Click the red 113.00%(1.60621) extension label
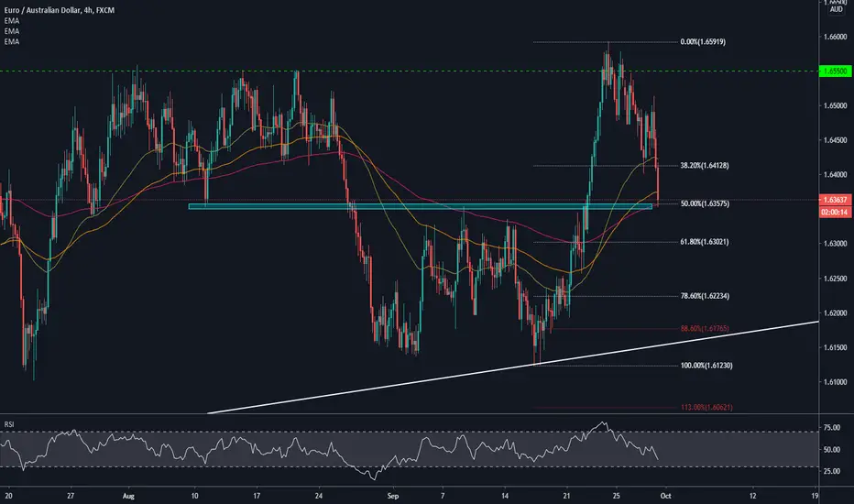This screenshot has height=504, width=854. tap(706, 407)
